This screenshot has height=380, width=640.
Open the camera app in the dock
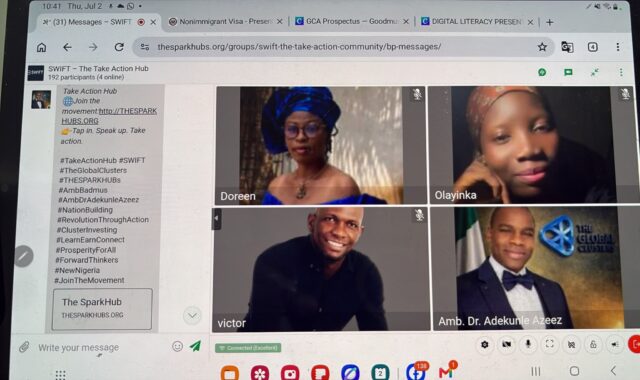[x=290, y=373]
